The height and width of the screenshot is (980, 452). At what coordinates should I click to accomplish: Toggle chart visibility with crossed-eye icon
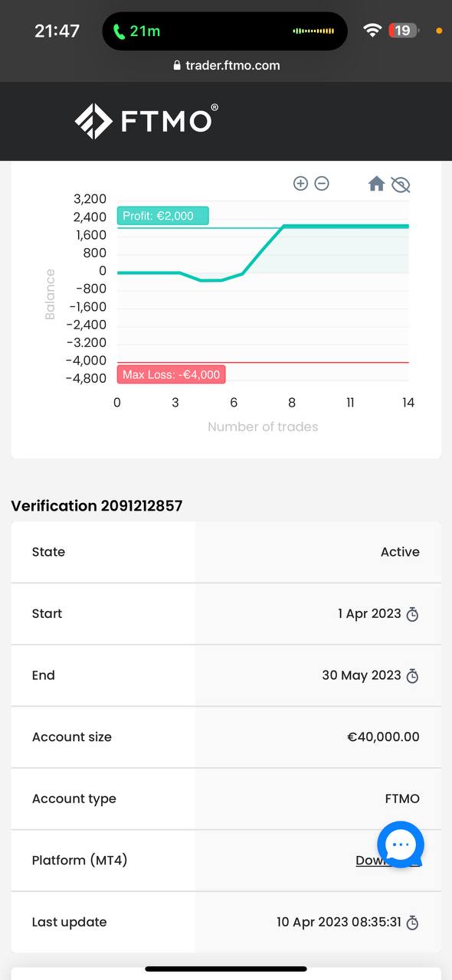point(401,184)
